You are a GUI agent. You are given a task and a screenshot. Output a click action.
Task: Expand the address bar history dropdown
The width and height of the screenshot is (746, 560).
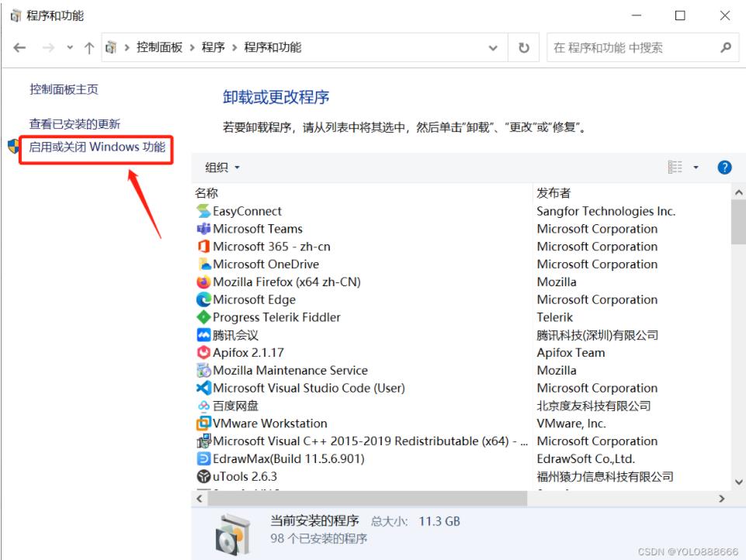[493, 47]
